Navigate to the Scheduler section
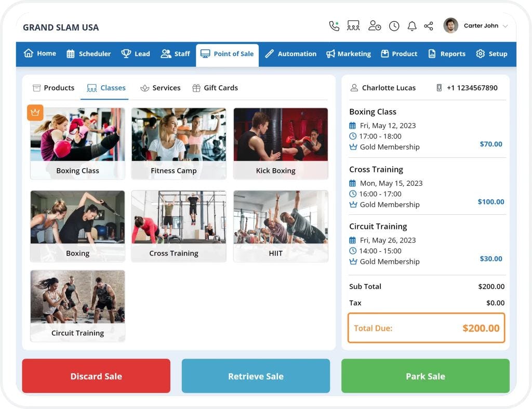 (x=88, y=53)
